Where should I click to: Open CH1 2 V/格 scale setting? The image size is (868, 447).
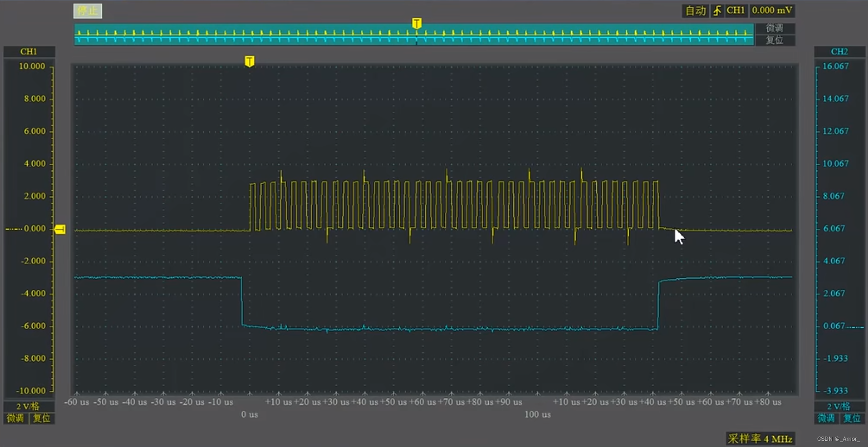(29, 406)
